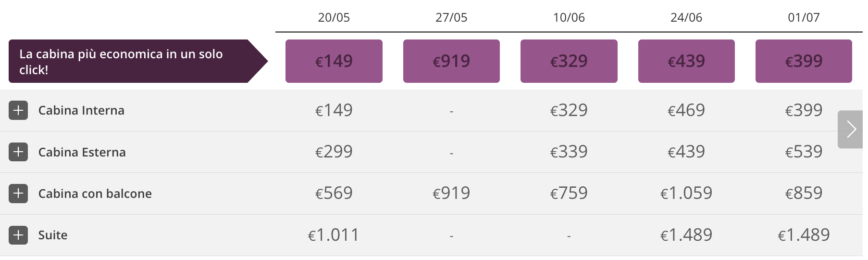Select cheapest cabin €439 for 24/06
Image resolution: width=868 pixels, height=260 pixels.
[686, 61]
